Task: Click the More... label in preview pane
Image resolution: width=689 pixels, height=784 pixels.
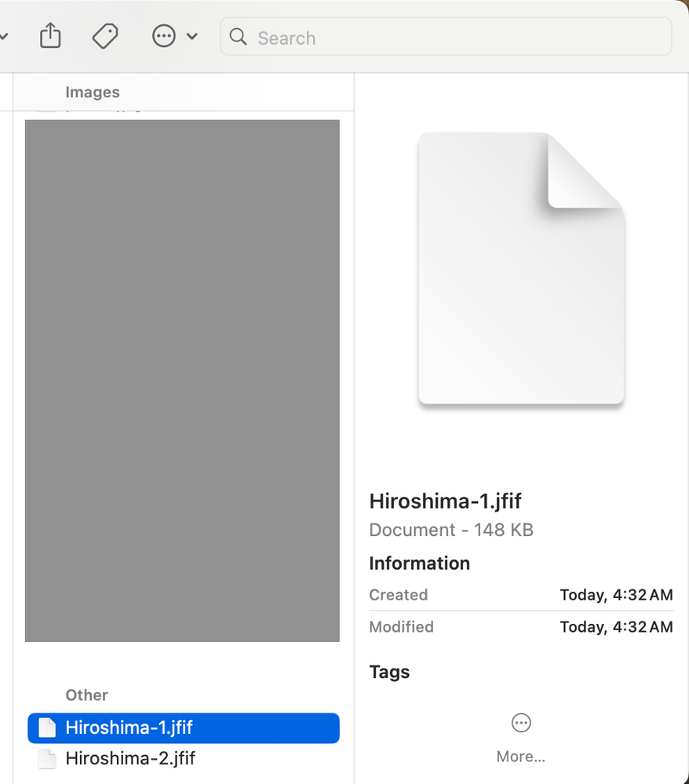Action: click(x=521, y=757)
